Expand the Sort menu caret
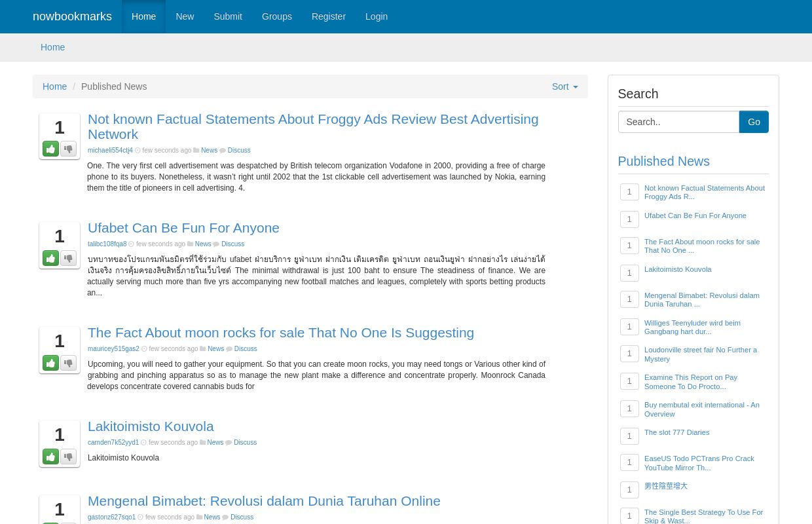The width and height of the screenshot is (812, 524). [x=574, y=86]
